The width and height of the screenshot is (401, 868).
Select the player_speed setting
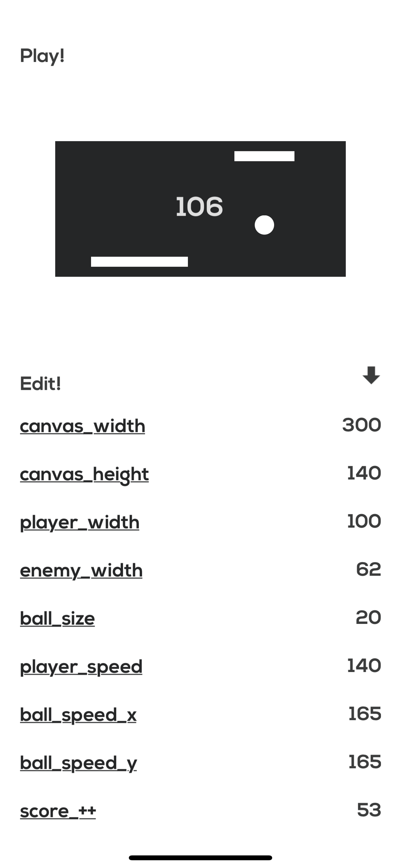[81, 666]
